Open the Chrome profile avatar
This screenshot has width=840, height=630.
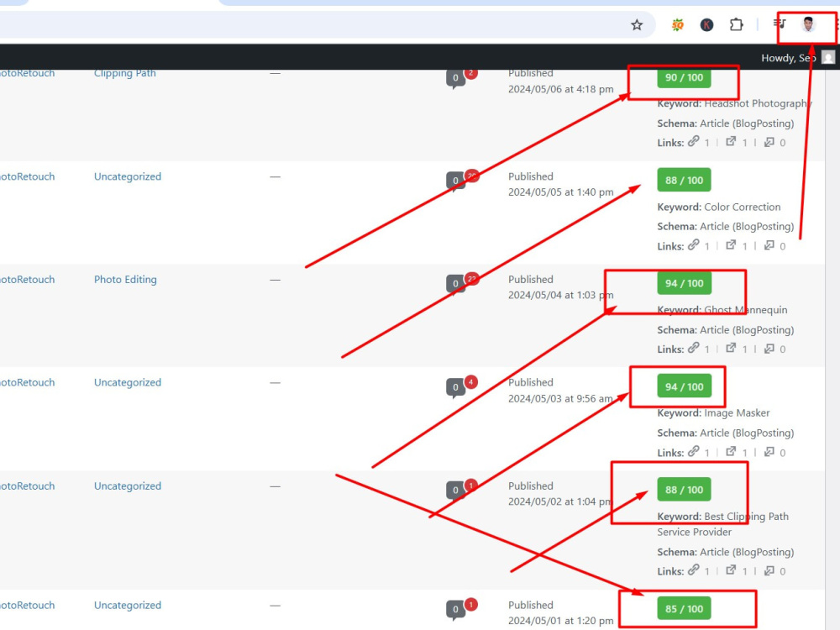(x=808, y=24)
